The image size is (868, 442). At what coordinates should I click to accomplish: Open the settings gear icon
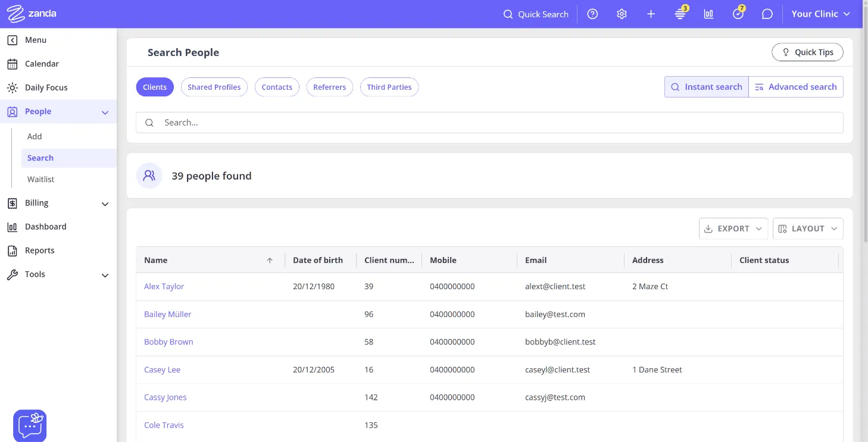[x=622, y=14]
